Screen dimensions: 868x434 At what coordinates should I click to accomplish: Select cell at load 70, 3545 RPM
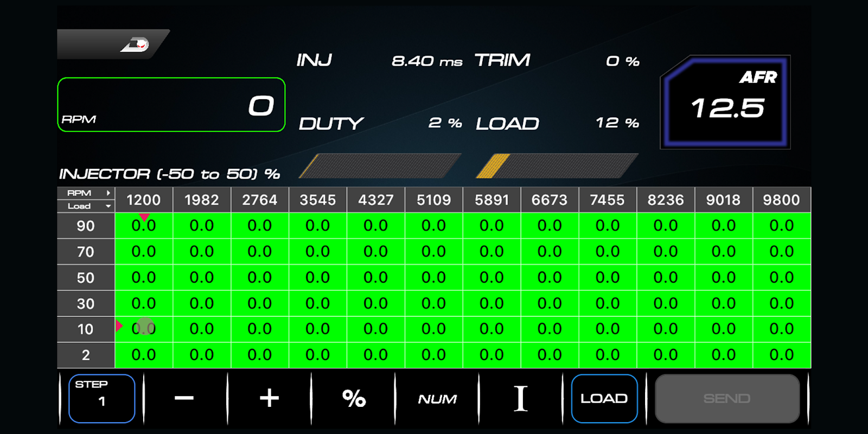[x=318, y=252]
